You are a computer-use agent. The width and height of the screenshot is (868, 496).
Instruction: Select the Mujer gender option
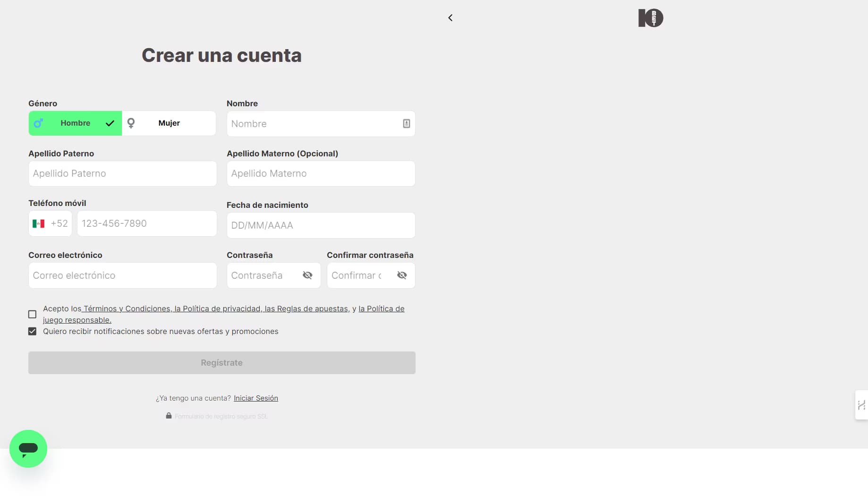(x=169, y=123)
